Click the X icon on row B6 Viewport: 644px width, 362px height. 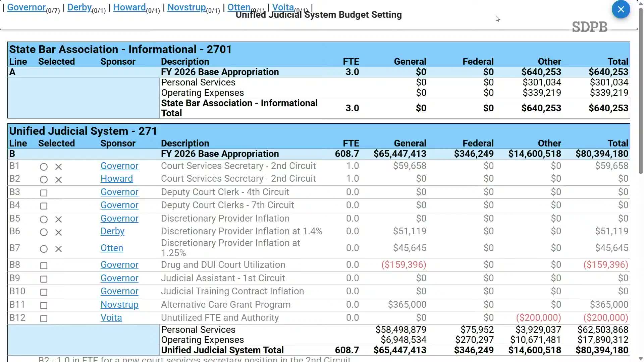[58, 232]
